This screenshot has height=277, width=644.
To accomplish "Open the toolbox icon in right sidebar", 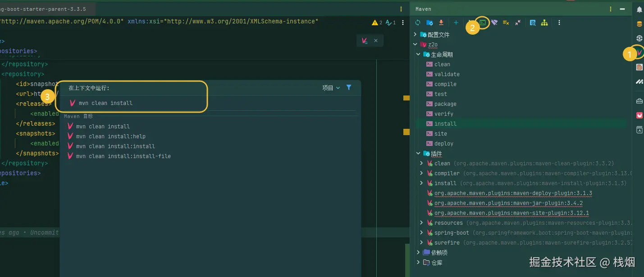I will (x=639, y=101).
